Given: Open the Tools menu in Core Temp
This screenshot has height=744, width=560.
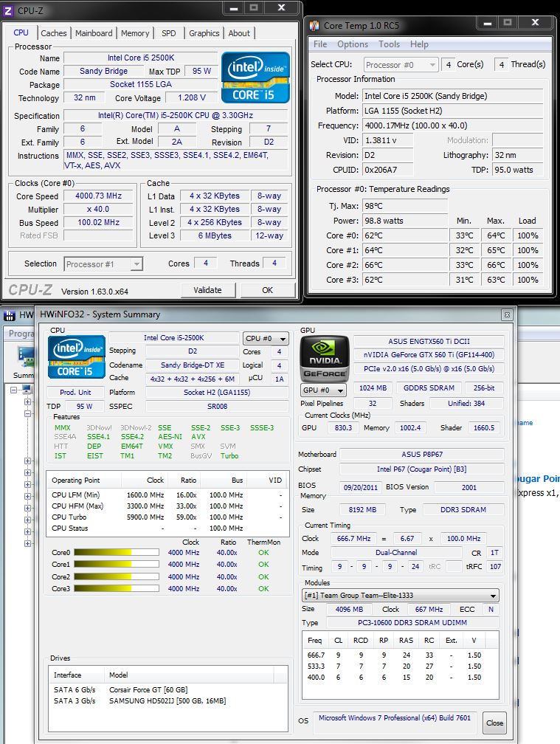Looking at the screenshot, I should pos(389,44).
